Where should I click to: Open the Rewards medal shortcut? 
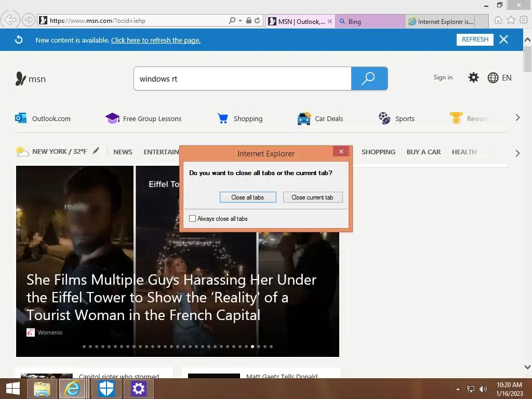point(469,118)
